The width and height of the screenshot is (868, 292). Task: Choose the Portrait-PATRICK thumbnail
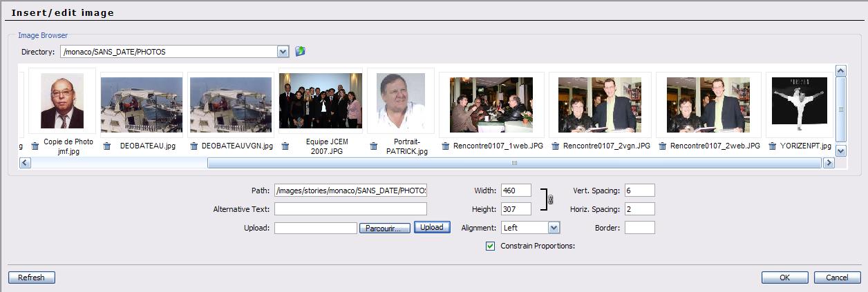(401, 101)
